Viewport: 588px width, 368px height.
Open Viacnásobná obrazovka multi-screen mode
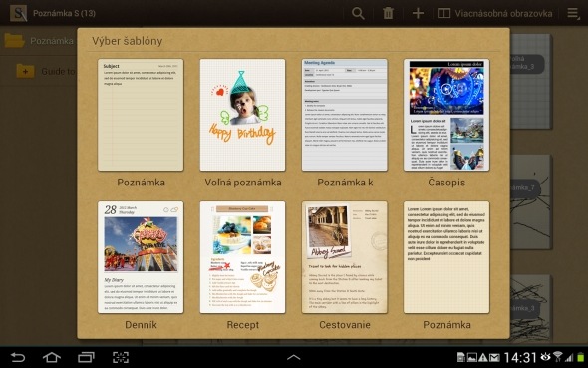click(x=494, y=14)
